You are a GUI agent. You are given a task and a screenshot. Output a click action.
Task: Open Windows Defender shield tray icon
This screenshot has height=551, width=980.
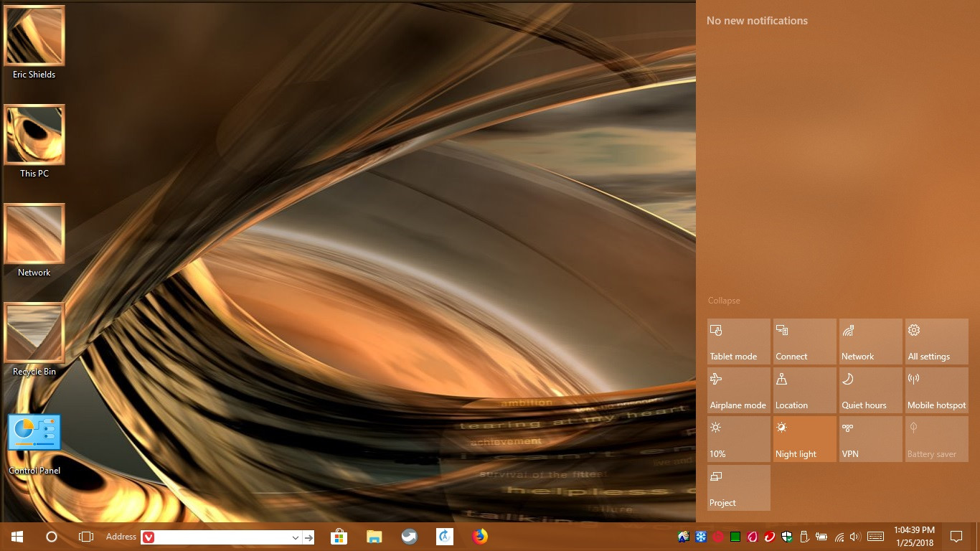787,537
